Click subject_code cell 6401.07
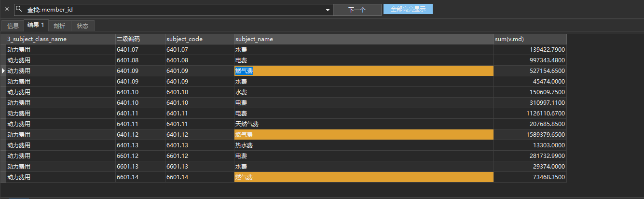Viewport: 644px width, 199px height. coord(199,50)
